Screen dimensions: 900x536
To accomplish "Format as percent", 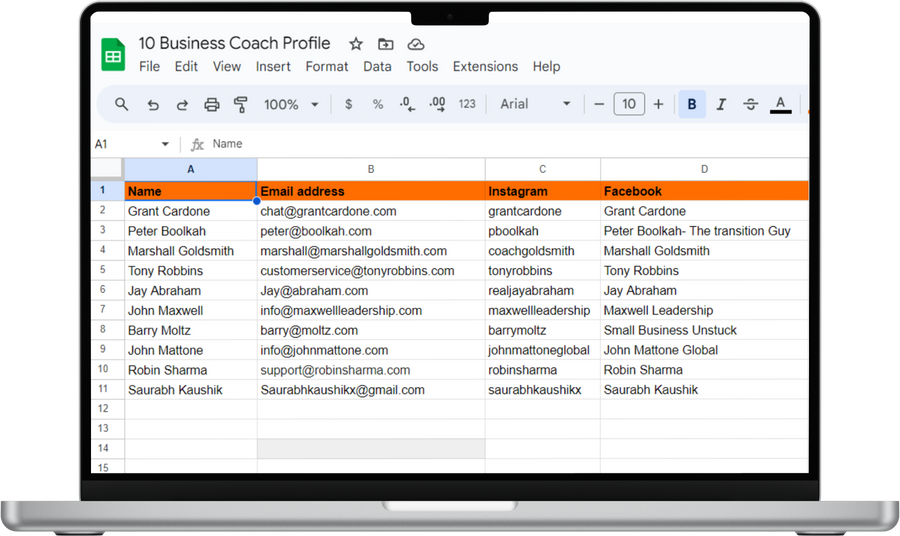I will (378, 104).
